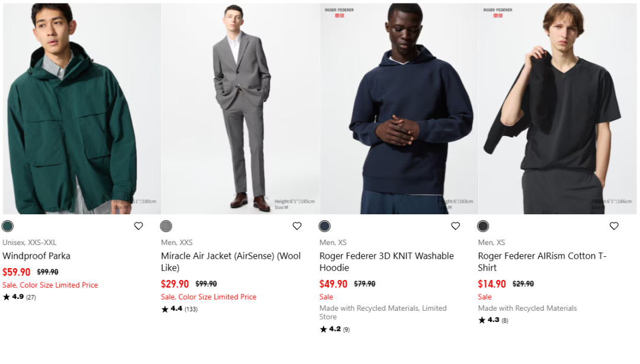Viewport: 640px width, 364px height.
Task: Open Roger Federer 3D KNIT Washable Hoodie
Action: (x=386, y=262)
